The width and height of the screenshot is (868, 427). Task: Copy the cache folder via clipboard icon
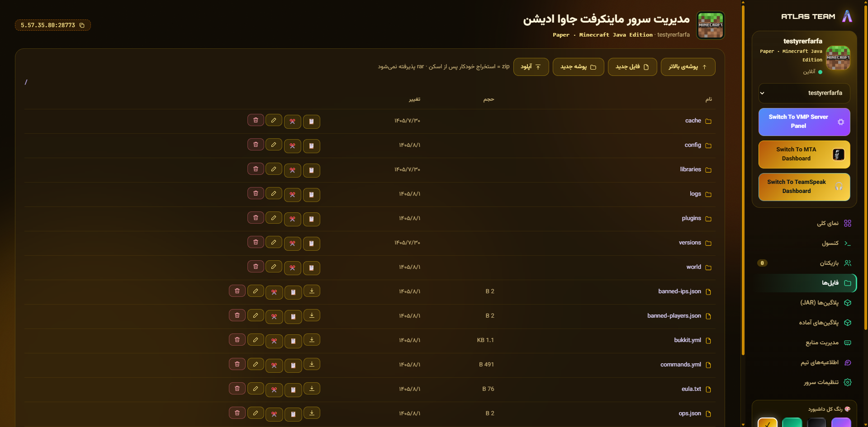(312, 122)
